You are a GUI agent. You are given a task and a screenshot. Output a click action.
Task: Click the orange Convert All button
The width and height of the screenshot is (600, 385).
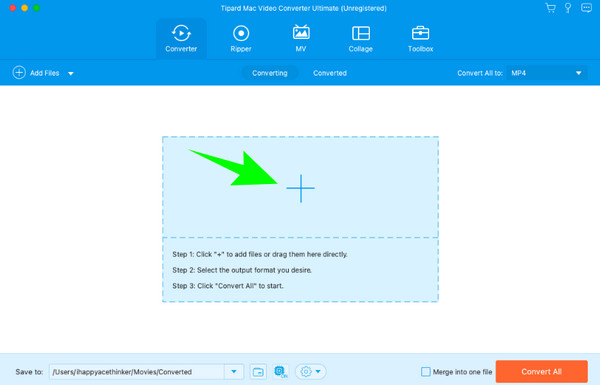click(541, 372)
